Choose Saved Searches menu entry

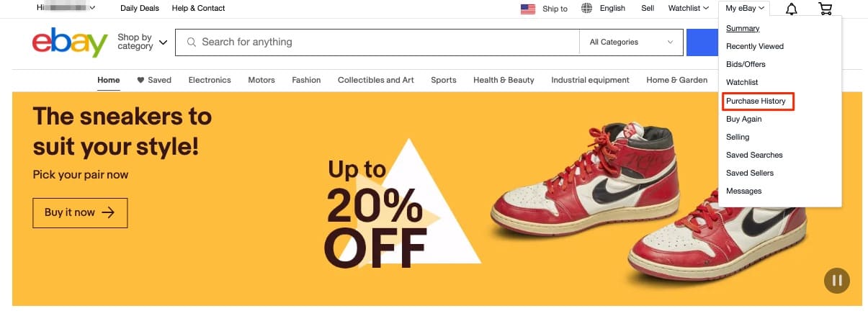tap(754, 155)
